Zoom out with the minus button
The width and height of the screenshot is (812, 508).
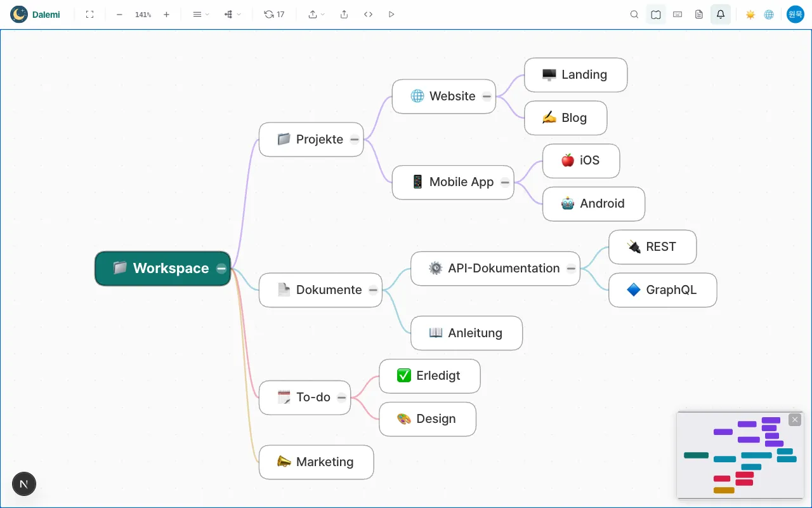point(119,14)
